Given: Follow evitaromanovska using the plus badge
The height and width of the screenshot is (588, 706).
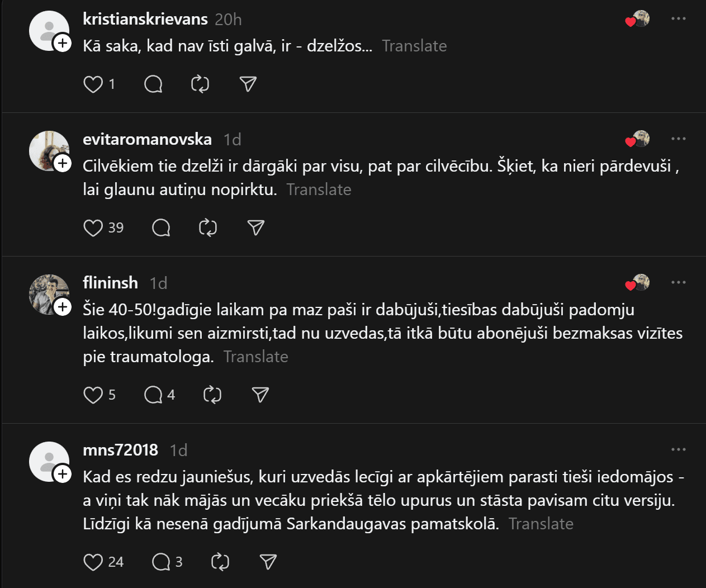Looking at the screenshot, I should (x=63, y=163).
